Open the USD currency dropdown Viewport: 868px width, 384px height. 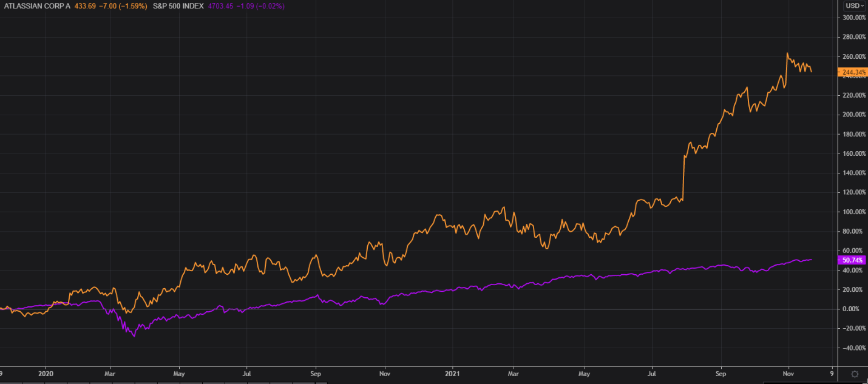pyautogui.click(x=855, y=5)
